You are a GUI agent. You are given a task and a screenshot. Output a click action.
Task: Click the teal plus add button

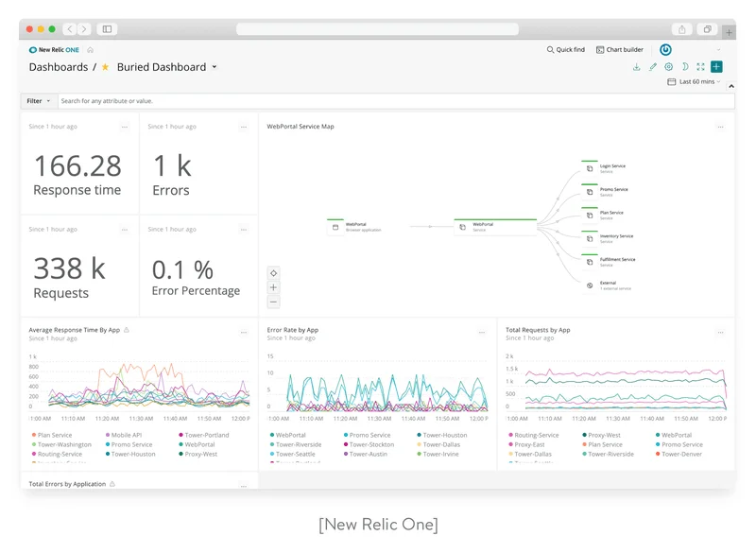[x=716, y=67]
